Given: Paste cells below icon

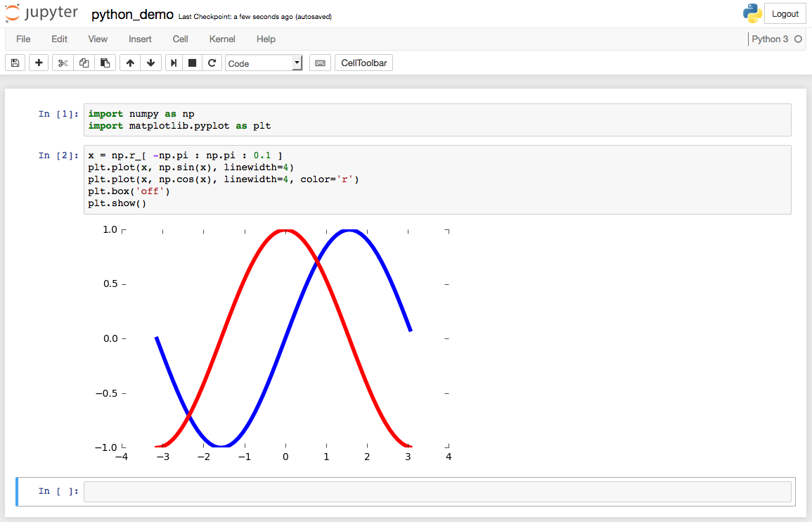Looking at the screenshot, I should coord(105,63).
